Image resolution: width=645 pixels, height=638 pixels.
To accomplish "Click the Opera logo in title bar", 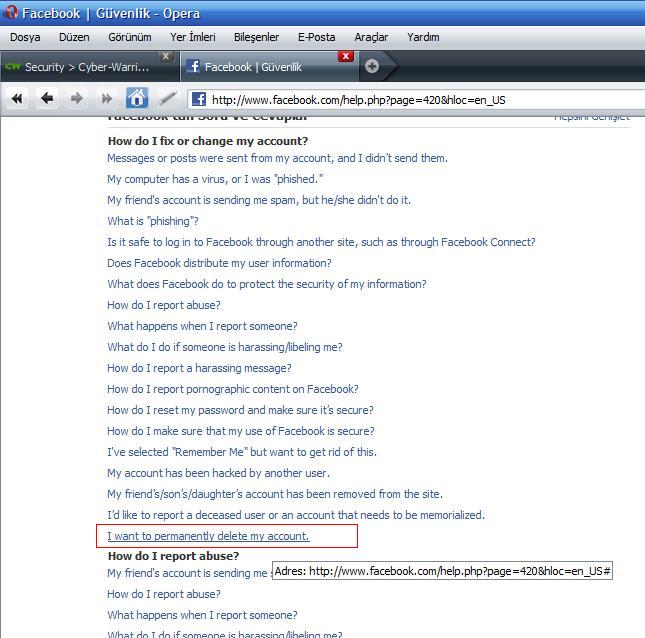I will [x=11, y=12].
